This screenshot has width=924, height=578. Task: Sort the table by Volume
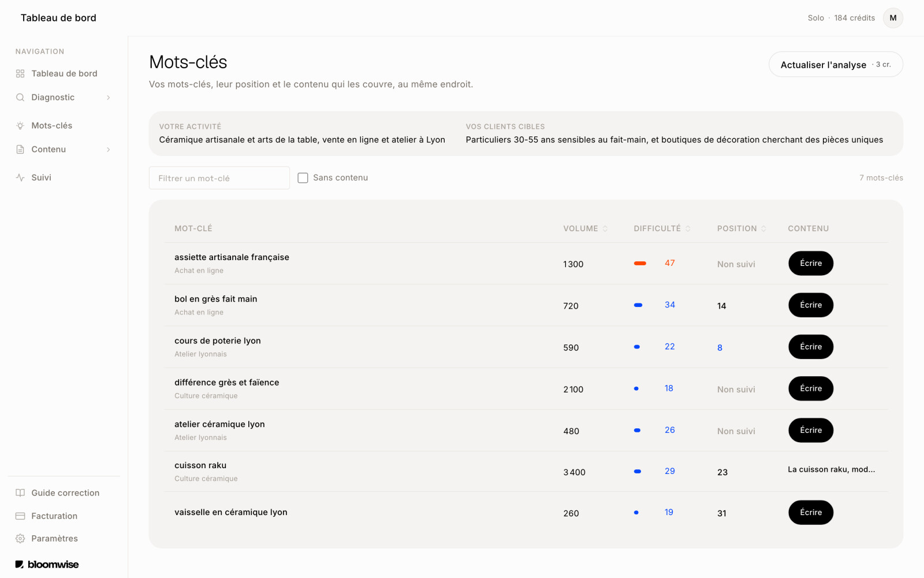click(586, 229)
